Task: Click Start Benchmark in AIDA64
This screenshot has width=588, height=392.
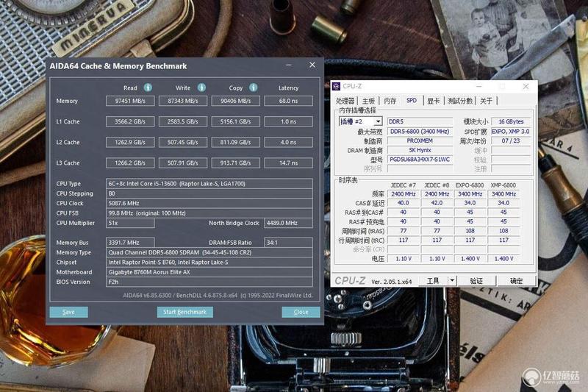Action: point(185,312)
